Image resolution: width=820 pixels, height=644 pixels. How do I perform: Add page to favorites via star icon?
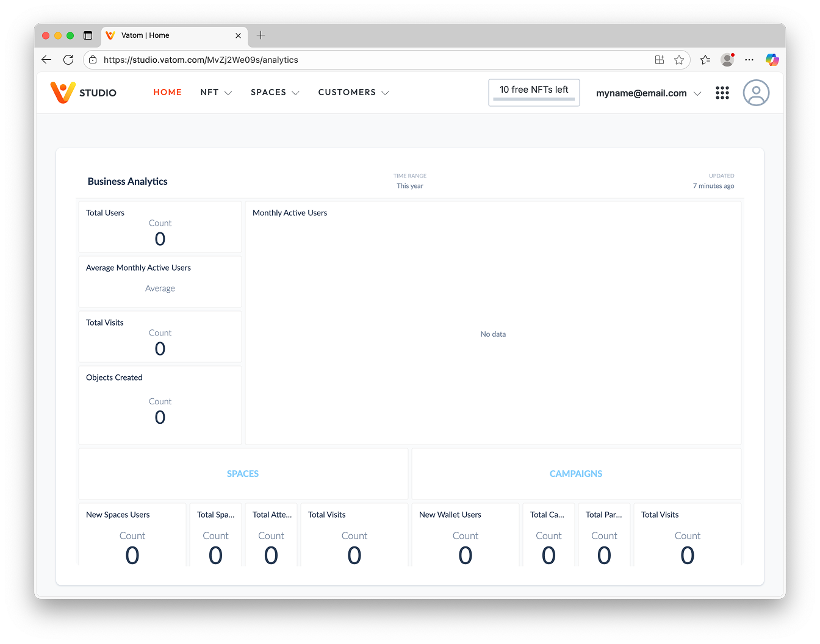tap(679, 60)
